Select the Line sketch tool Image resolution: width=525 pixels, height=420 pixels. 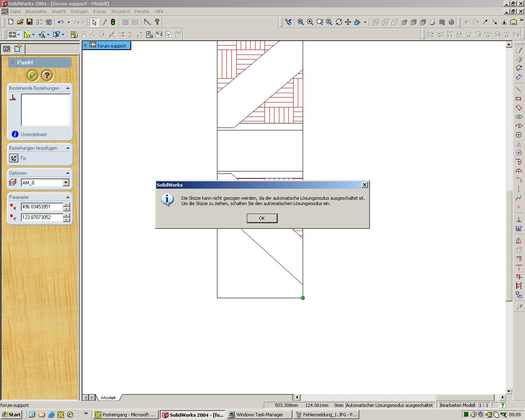[519, 89]
